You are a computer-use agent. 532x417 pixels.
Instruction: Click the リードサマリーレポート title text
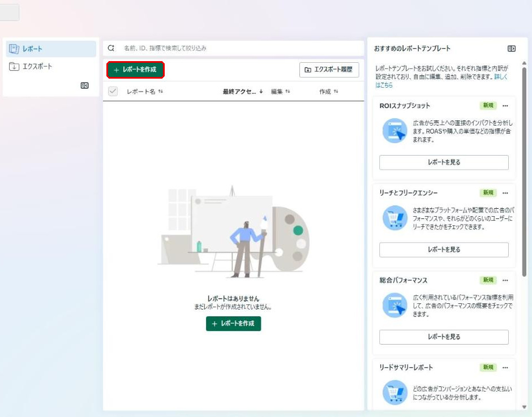[406, 367]
